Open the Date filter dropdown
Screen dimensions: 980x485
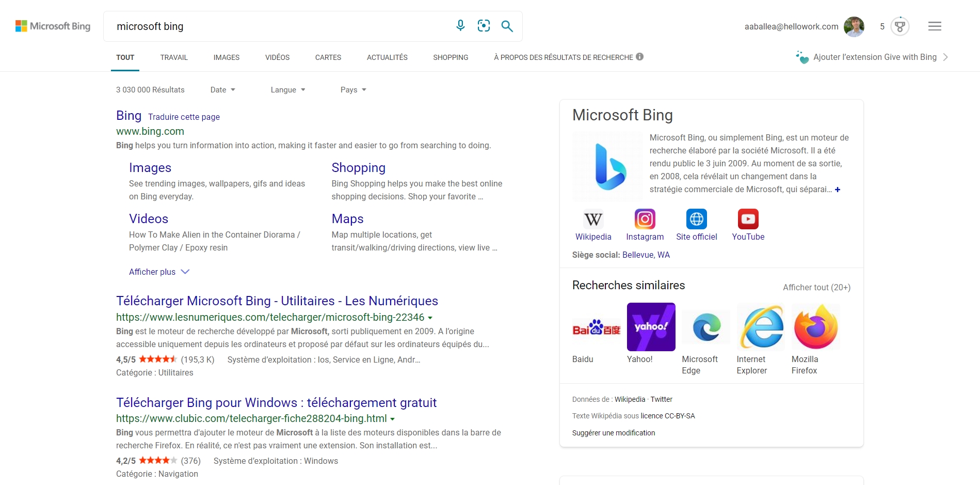(222, 89)
